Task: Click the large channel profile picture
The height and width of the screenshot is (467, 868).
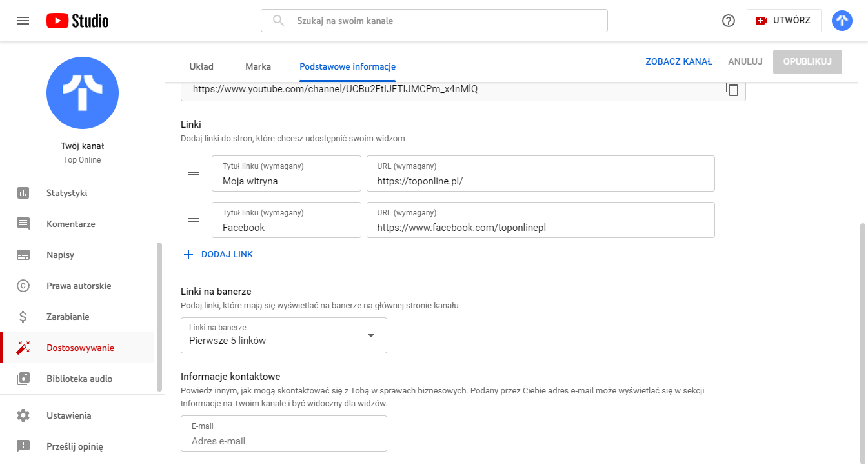Action: click(x=83, y=93)
